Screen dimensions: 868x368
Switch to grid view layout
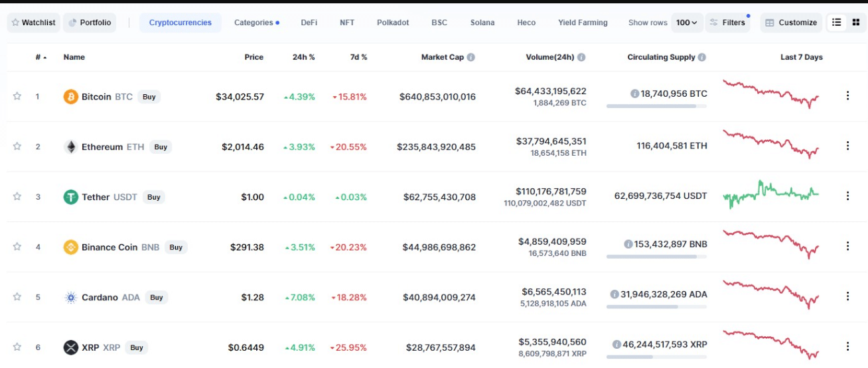[856, 23]
